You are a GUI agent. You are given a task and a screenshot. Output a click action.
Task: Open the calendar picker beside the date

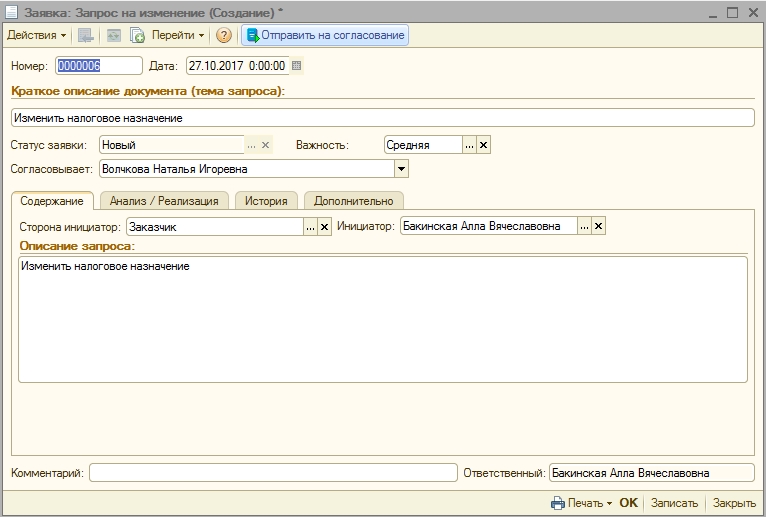pos(296,66)
